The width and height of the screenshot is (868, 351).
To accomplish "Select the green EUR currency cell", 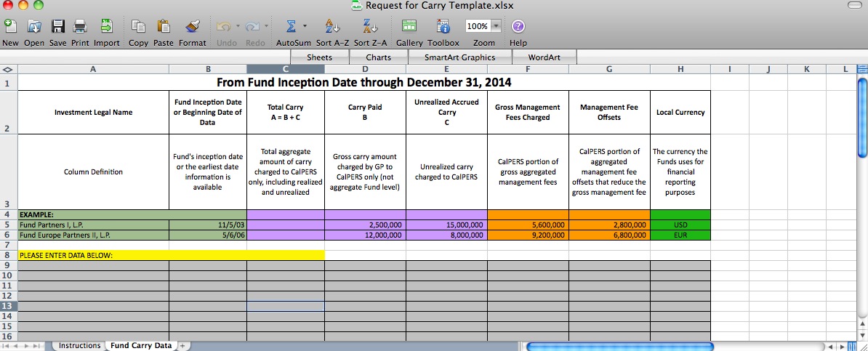I will 680,235.
